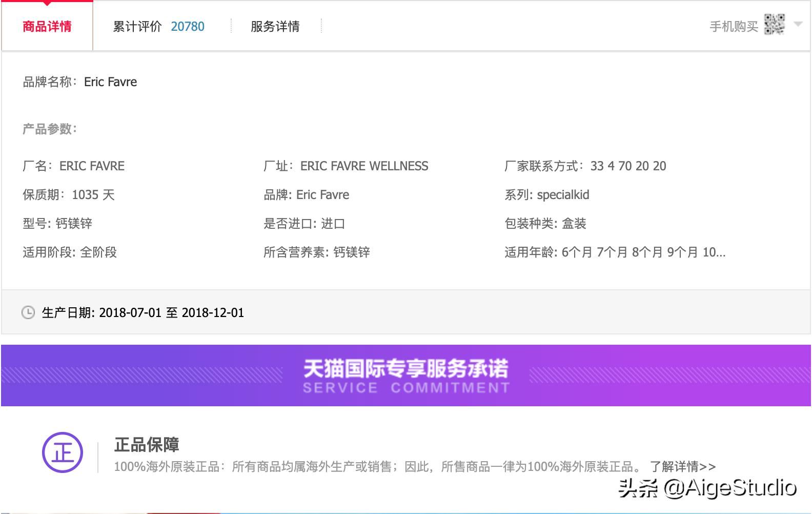Select the 是否进口: 进口 entry
Screen dimensions: 812x514
pyautogui.click(x=304, y=224)
